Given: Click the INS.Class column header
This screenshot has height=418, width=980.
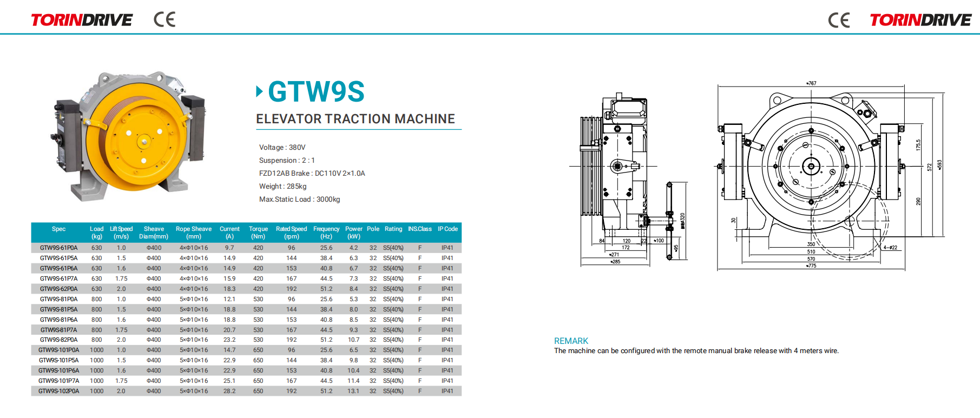Looking at the screenshot, I should pos(420,229).
